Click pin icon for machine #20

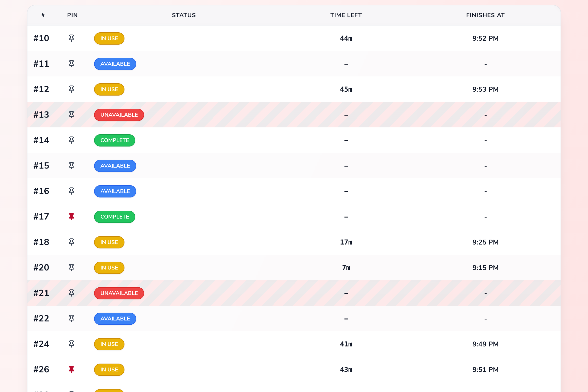[x=72, y=268]
